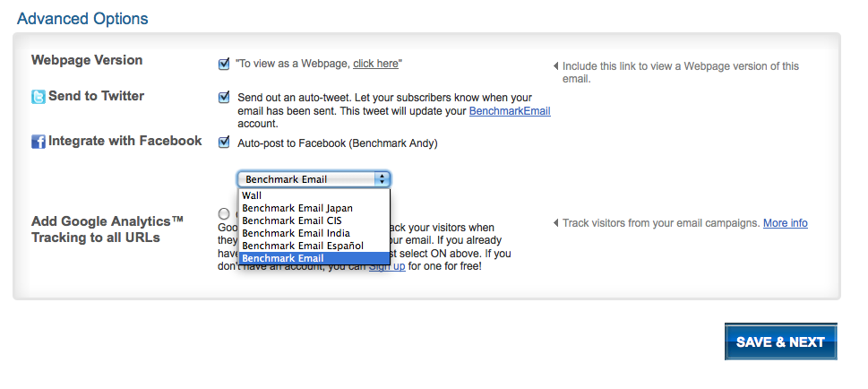Open the BenchmarkEmail Twitter account link
This screenshot has width=868, height=389.
point(510,111)
